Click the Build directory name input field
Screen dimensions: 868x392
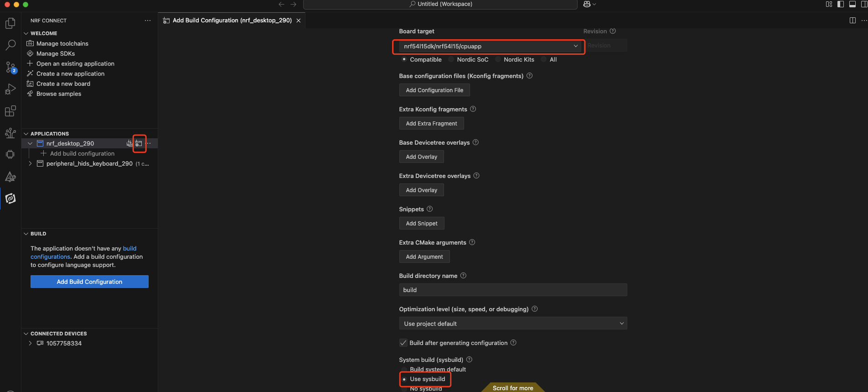(x=513, y=290)
